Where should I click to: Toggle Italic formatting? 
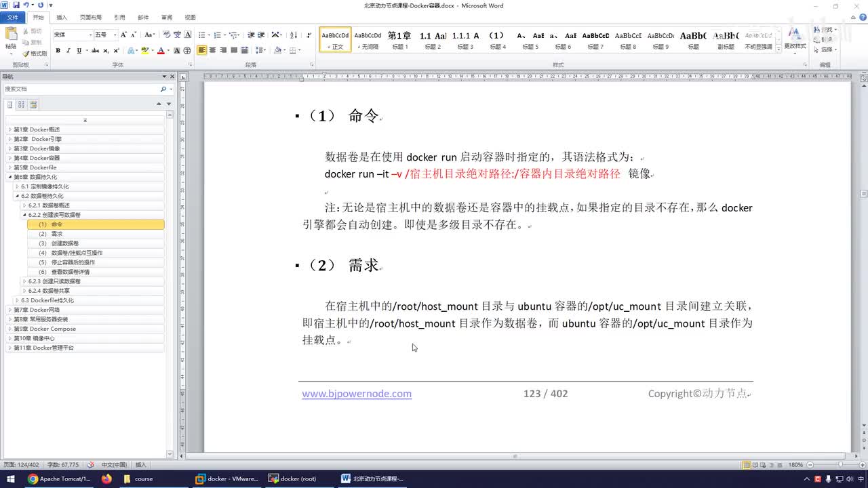(68, 51)
